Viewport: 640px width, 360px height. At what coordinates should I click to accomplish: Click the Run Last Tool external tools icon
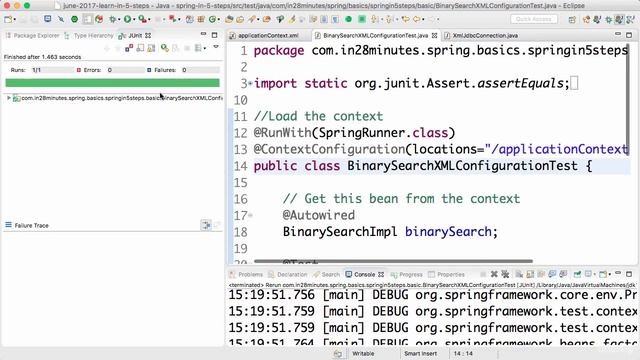(142, 19)
